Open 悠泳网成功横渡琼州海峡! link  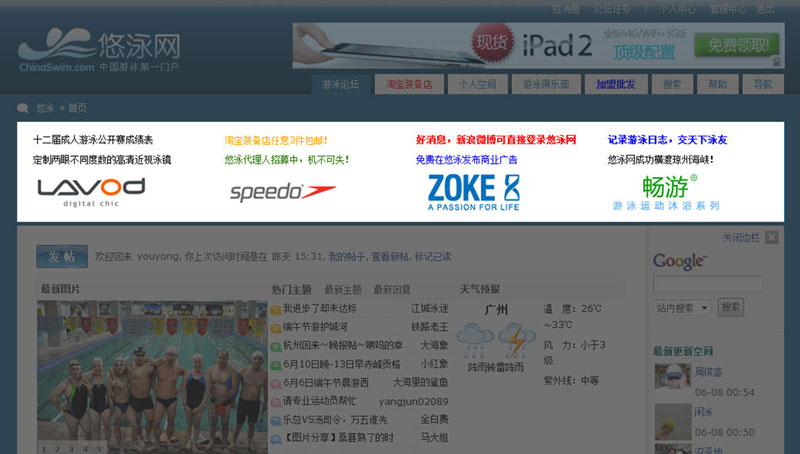point(661,160)
